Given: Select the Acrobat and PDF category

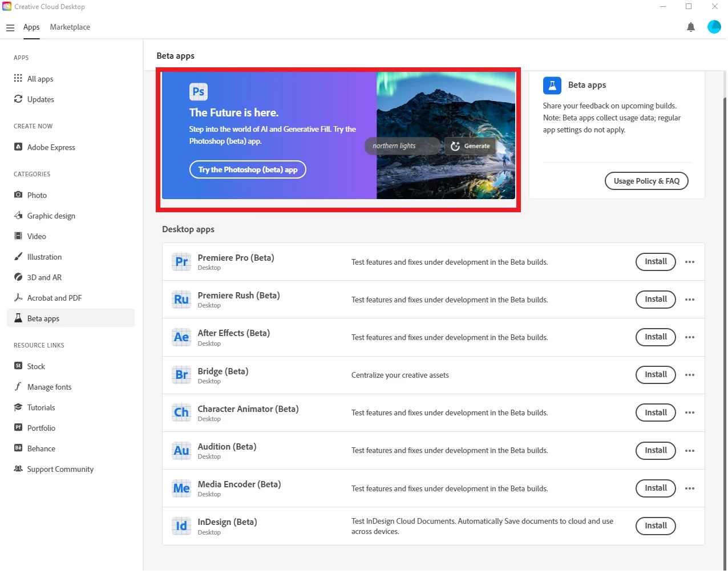Looking at the screenshot, I should click(71, 298).
